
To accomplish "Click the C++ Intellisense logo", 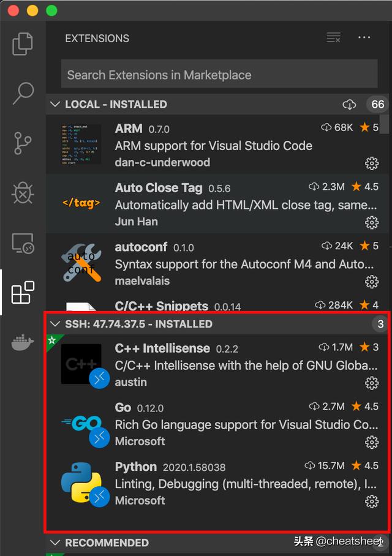I will [x=81, y=364].
